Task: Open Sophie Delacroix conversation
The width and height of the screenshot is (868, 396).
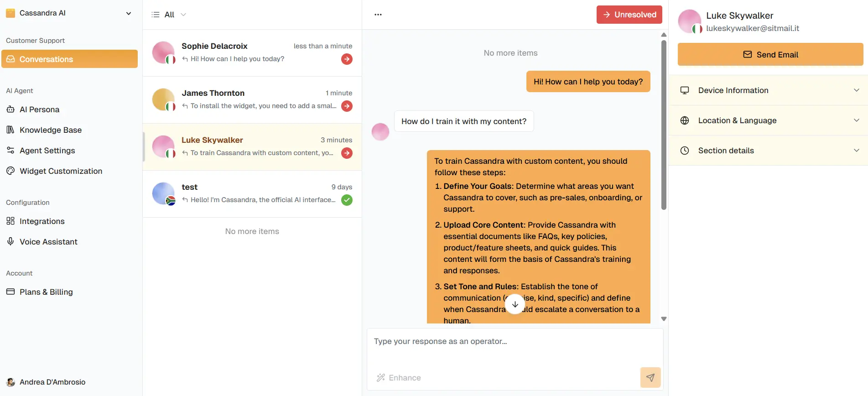Action: 252,53
